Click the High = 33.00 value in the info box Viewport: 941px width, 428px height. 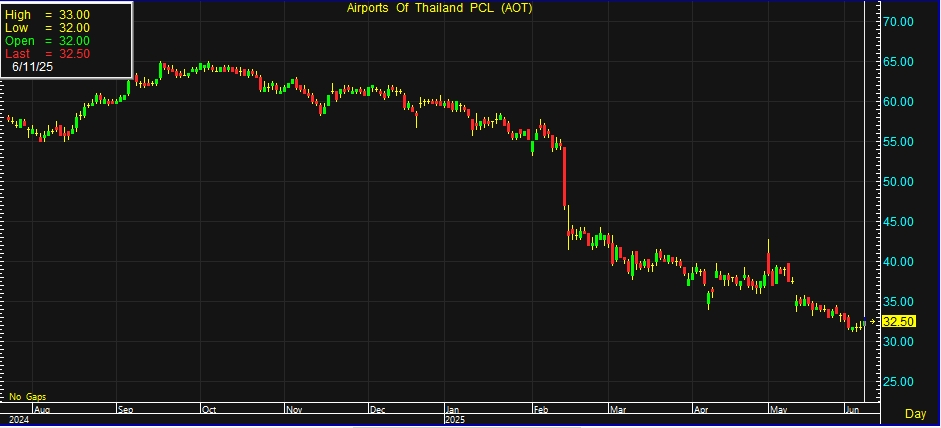point(47,14)
